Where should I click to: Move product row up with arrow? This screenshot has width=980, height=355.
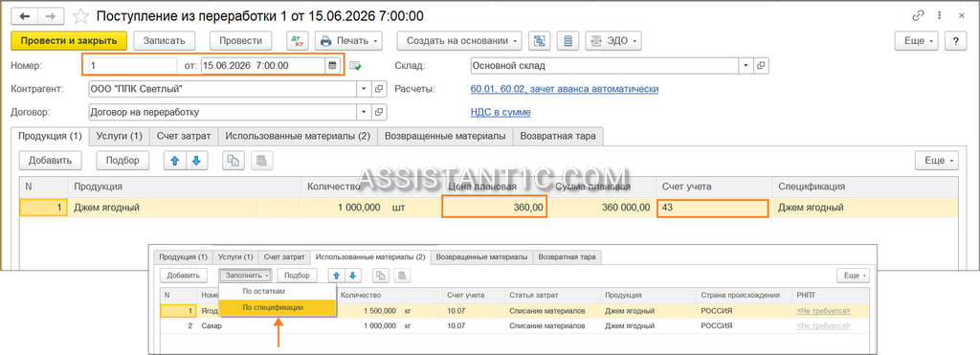tap(175, 161)
